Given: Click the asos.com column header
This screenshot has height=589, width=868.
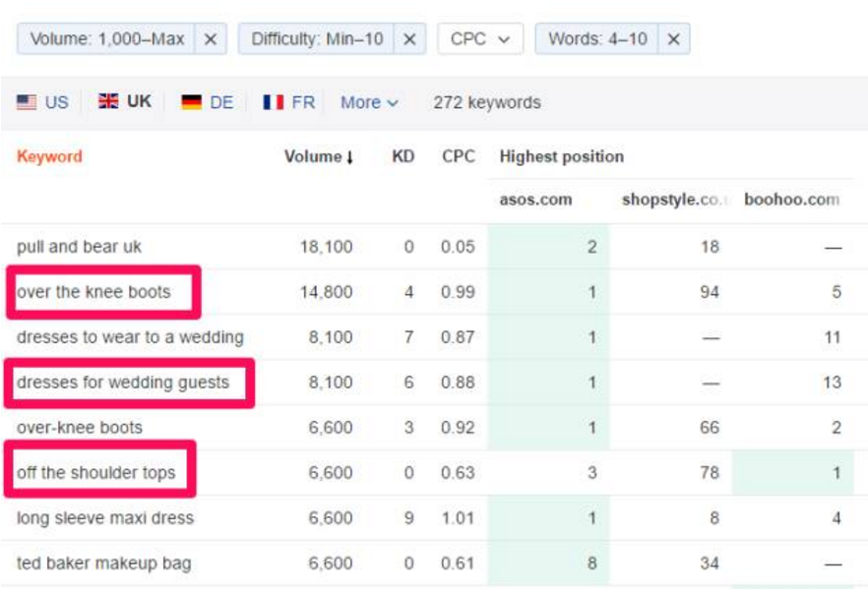Looking at the screenshot, I should [x=535, y=200].
